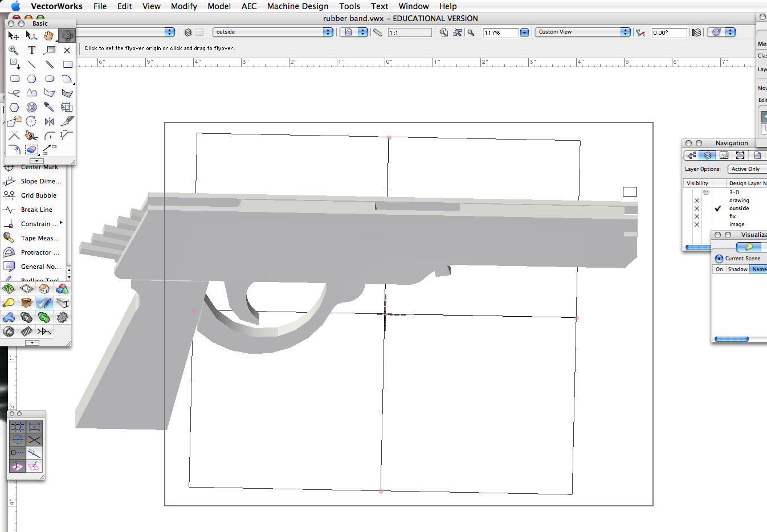
Task: Open the File menu
Action: [x=100, y=6]
